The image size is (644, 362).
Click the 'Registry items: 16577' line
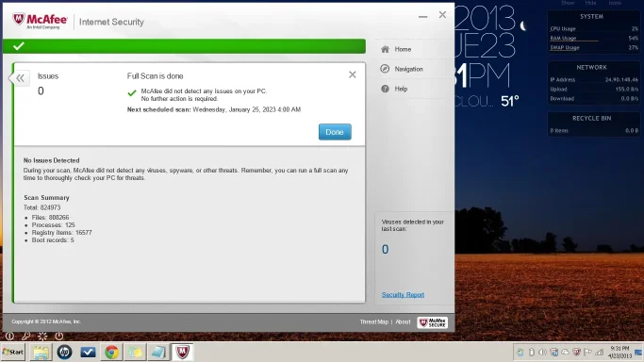click(61, 232)
